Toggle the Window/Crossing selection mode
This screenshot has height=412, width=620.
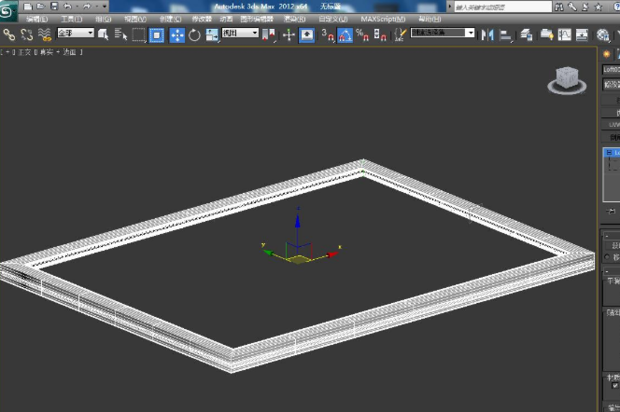tap(157, 35)
